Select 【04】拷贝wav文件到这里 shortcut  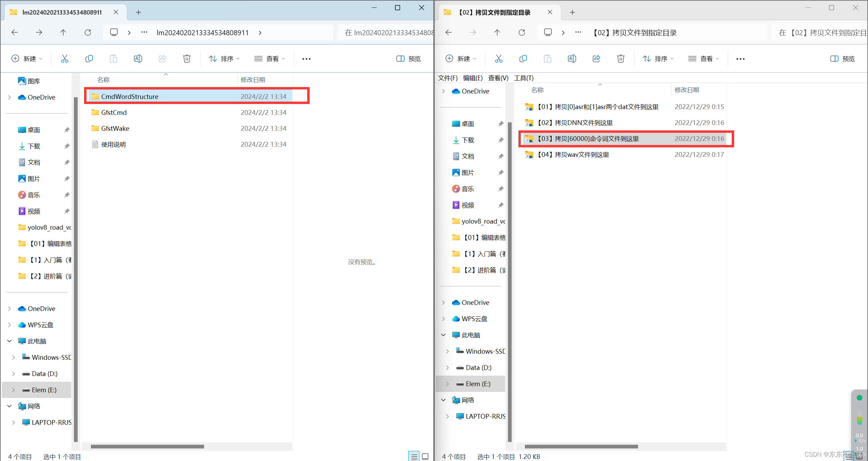[624, 154]
